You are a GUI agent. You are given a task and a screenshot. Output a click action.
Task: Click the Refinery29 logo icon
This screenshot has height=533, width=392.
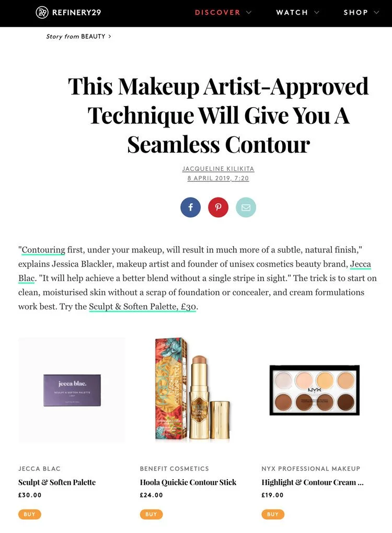pyautogui.click(x=42, y=13)
